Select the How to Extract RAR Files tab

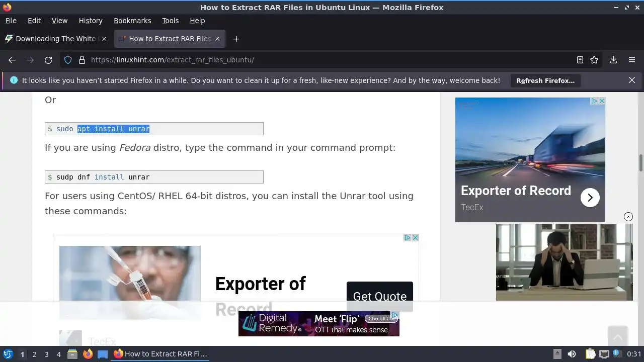pos(170,39)
